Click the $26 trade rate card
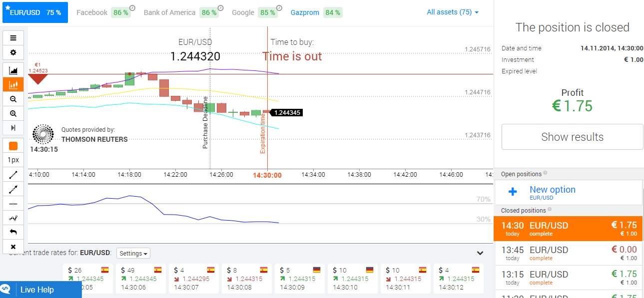The height and width of the screenshot is (298, 644). [88, 279]
